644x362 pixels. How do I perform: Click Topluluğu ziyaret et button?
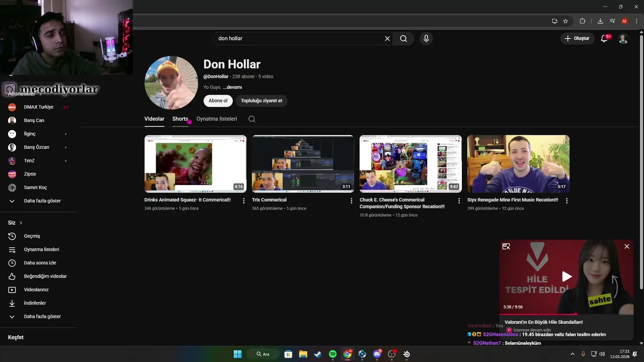(262, 101)
